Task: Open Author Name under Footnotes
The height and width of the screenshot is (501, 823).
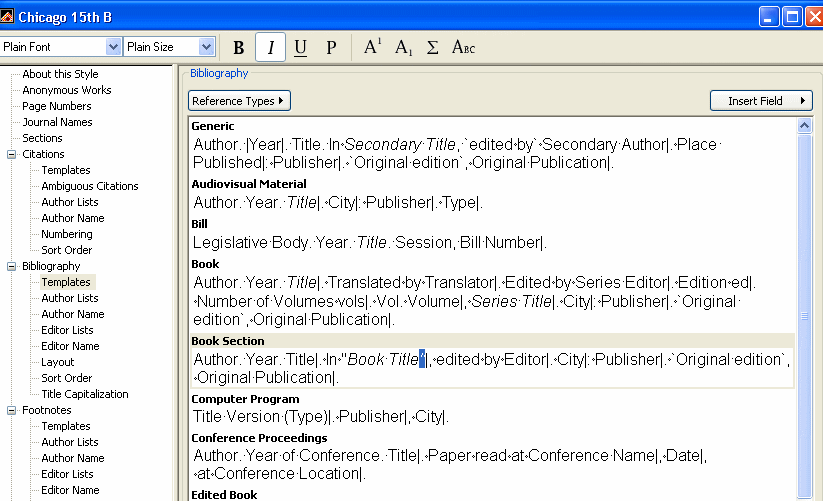Action: coord(72,458)
